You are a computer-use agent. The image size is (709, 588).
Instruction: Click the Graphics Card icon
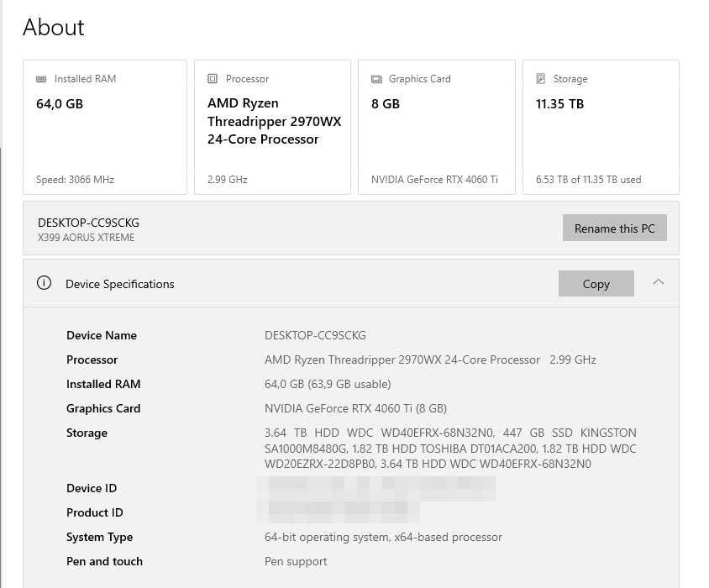[x=376, y=79]
